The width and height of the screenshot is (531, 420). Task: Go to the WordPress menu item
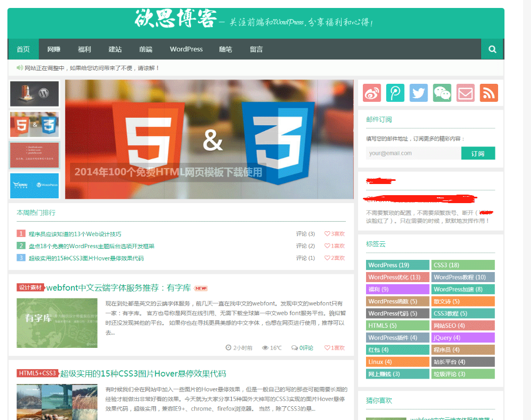(186, 49)
